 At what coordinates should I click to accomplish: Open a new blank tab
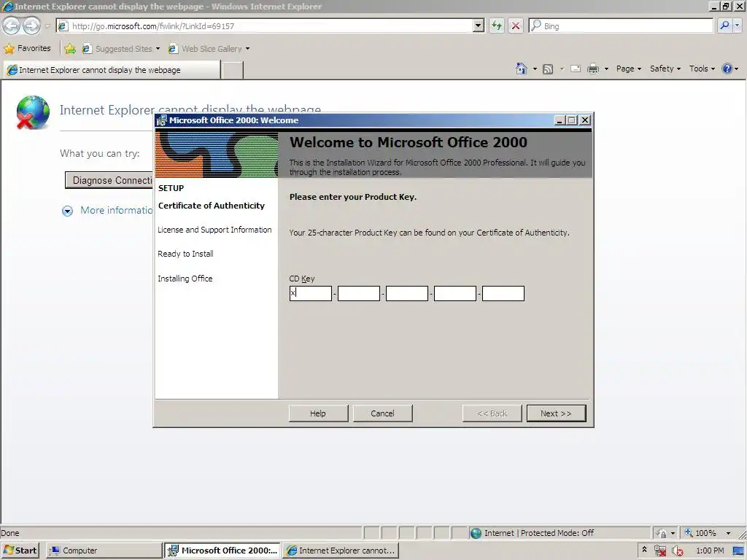point(233,70)
